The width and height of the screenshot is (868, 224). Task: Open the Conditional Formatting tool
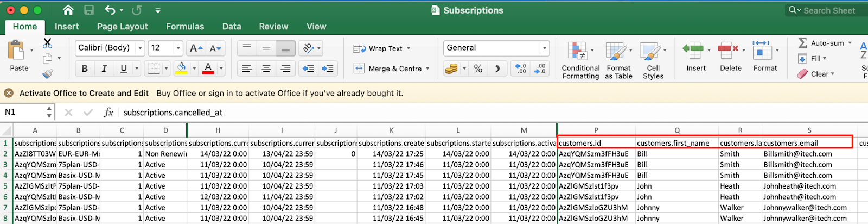[x=580, y=61]
